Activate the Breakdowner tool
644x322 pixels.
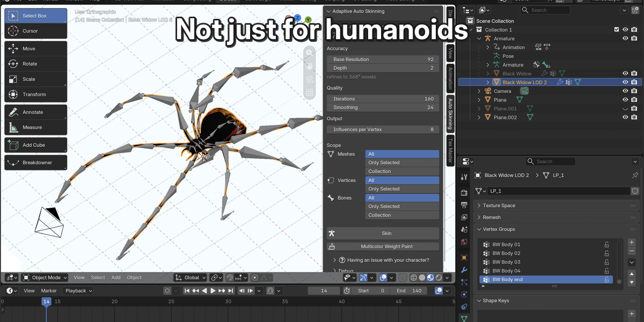[36, 163]
